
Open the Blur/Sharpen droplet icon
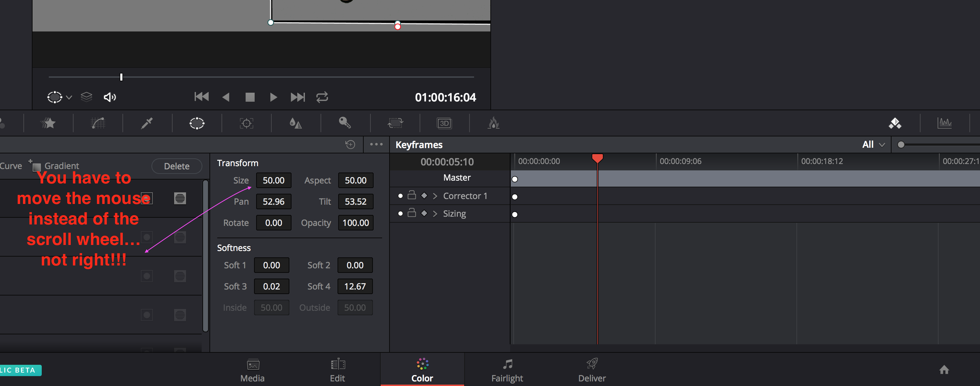(296, 123)
